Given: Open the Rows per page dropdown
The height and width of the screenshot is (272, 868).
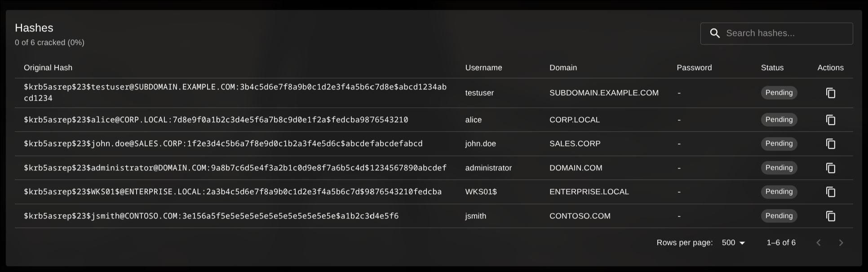Looking at the screenshot, I should coord(733,242).
